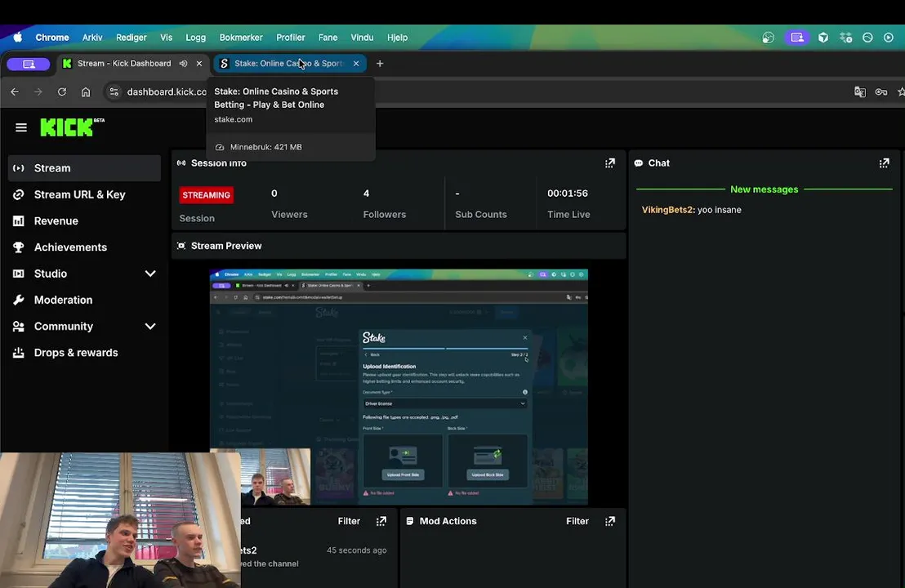Screen dimensions: 905x588
Task: Click the stake.com text in tab tooltip
Action: tap(233, 119)
